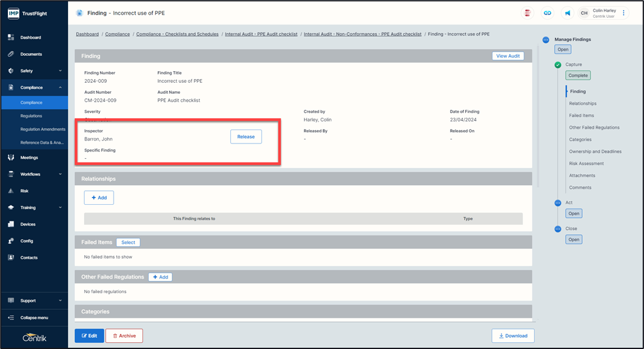Viewport: 644px width, 349px height.
Task: Open the Risk module in sidebar
Action: [x=25, y=191]
